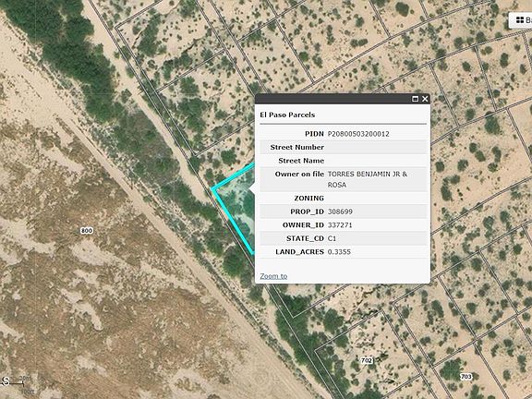Click the popup's dark title bar
The height and width of the screenshot is (399, 532).
tap(343, 99)
